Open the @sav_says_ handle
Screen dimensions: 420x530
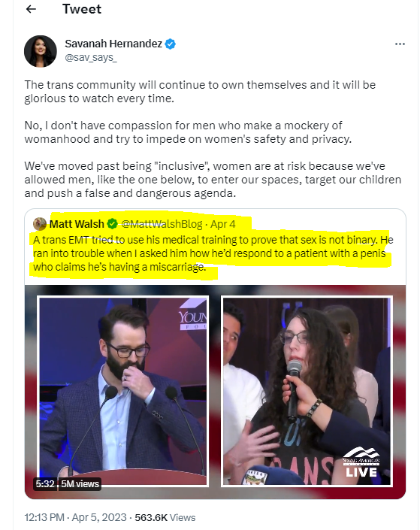(x=91, y=57)
